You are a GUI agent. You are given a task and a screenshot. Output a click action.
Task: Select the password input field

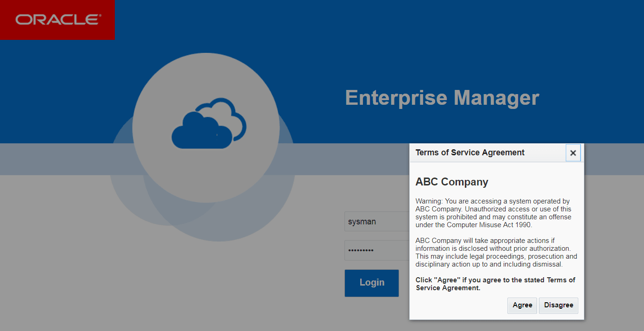[x=375, y=250]
